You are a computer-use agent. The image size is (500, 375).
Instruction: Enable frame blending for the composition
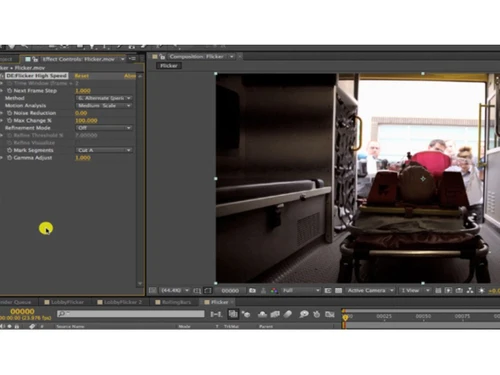[x=275, y=314]
